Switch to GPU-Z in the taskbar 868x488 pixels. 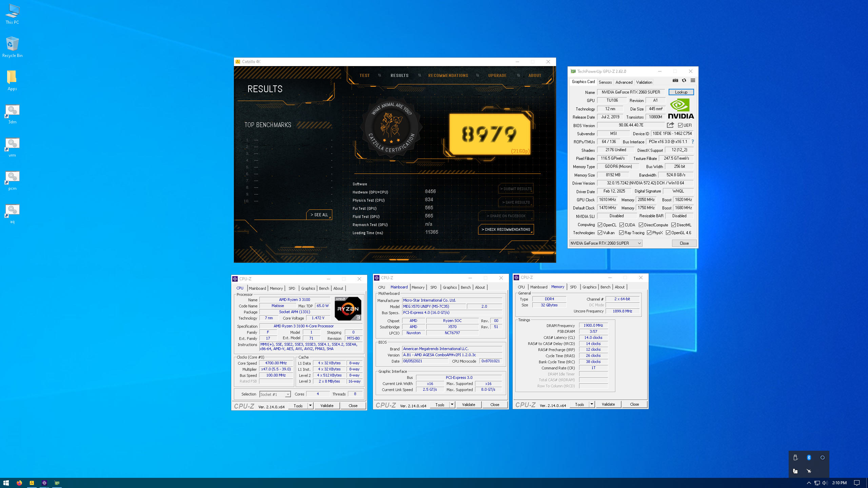tap(57, 483)
